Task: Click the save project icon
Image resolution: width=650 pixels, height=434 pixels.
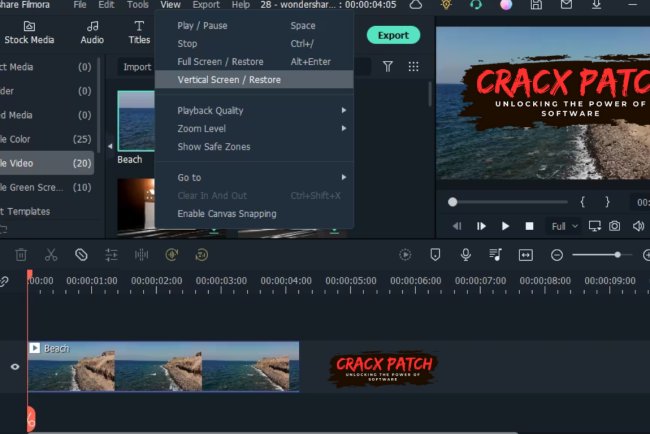Action: coord(536,5)
